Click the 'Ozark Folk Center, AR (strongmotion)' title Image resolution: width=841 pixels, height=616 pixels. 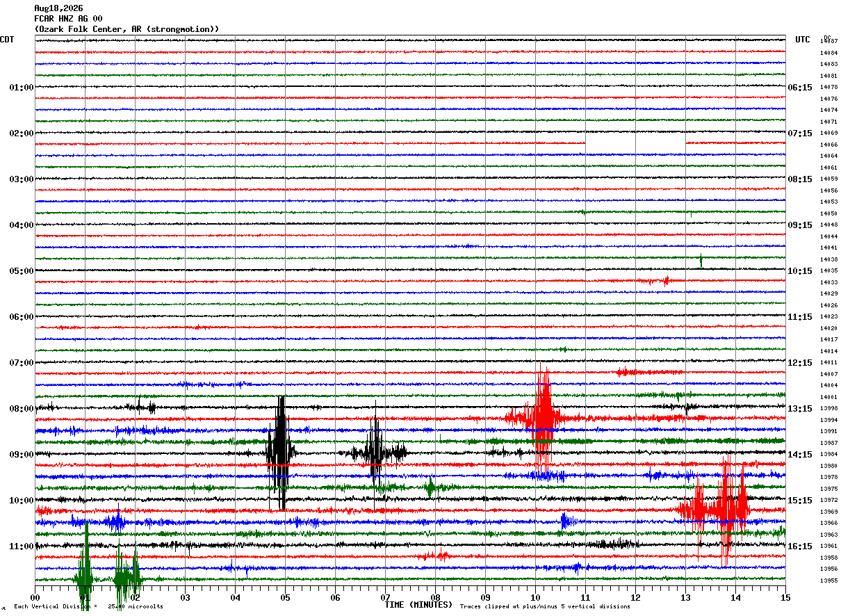126,29
